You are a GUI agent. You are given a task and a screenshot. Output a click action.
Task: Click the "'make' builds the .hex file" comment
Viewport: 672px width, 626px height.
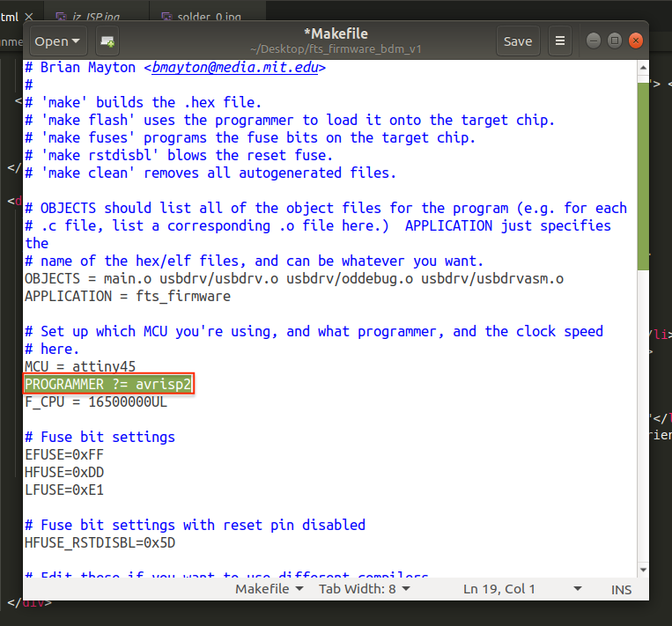click(x=144, y=102)
